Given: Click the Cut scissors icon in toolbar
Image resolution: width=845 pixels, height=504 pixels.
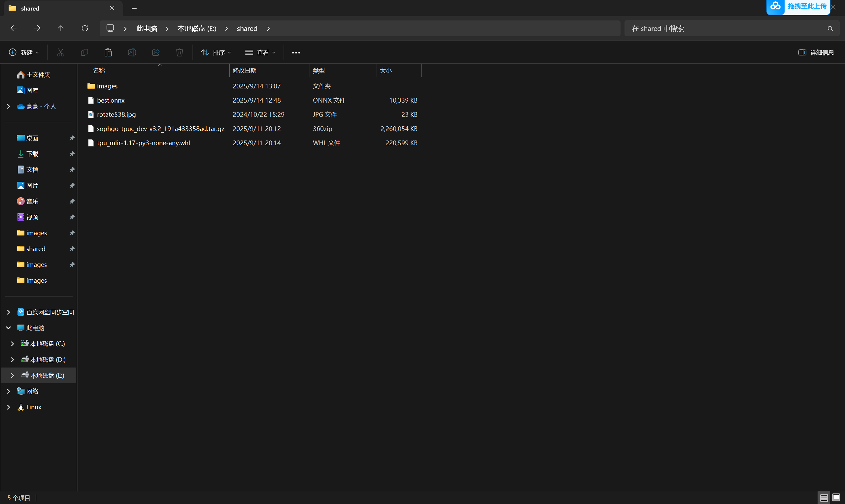Looking at the screenshot, I should (60, 52).
